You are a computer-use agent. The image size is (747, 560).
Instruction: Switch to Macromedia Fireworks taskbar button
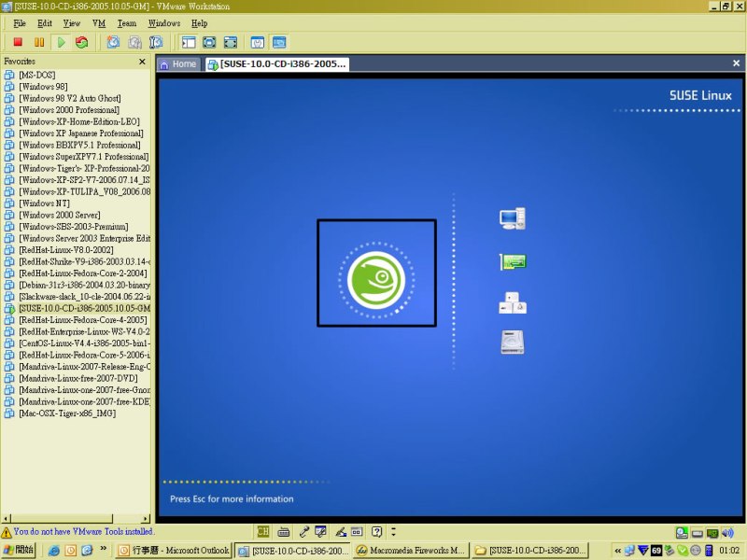click(x=410, y=551)
